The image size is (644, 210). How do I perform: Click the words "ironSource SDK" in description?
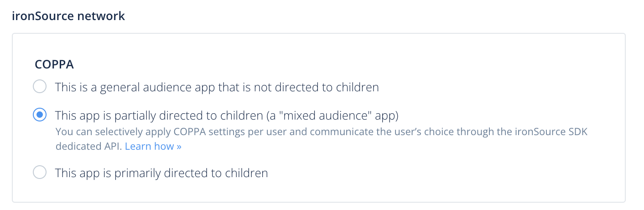[x=559, y=132]
